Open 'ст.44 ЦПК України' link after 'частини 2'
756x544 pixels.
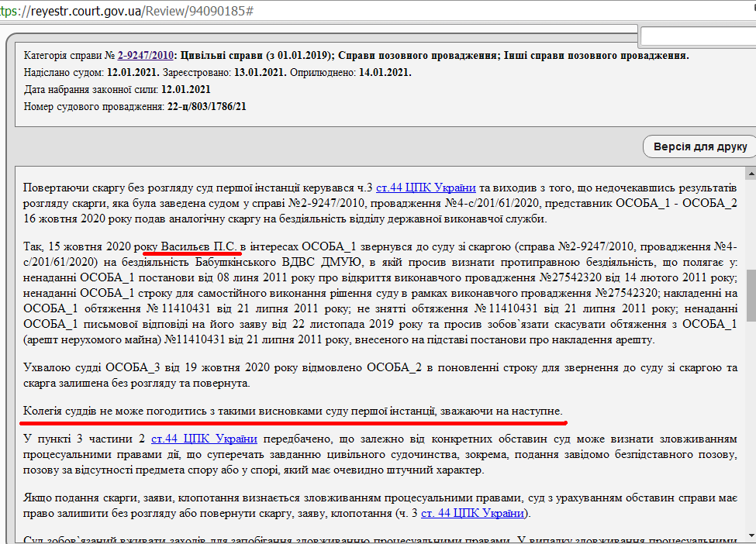[x=204, y=439]
